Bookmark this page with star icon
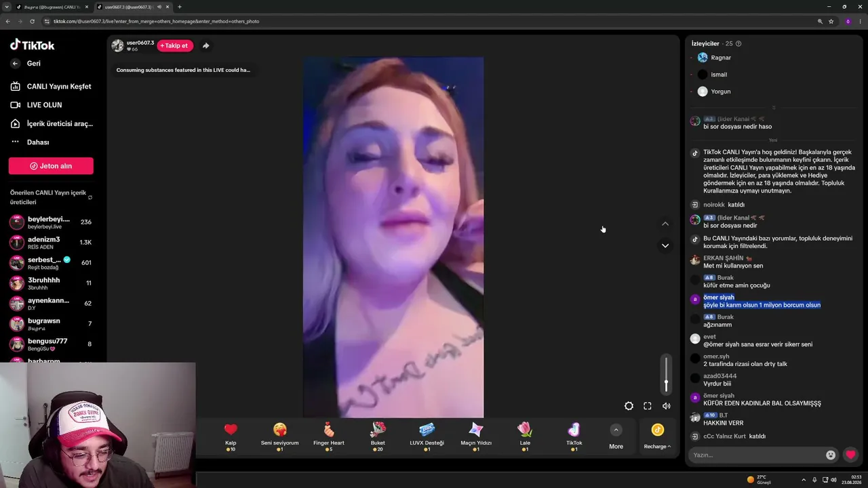The image size is (868, 488). [x=831, y=21]
